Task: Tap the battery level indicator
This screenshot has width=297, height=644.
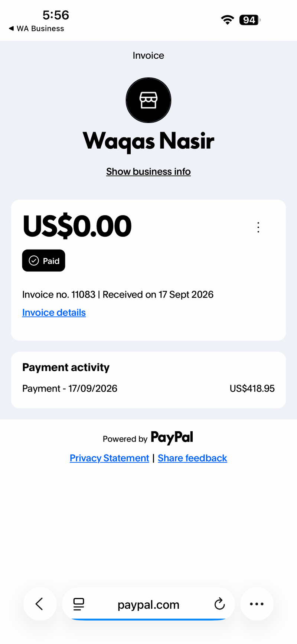Action: [x=250, y=20]
